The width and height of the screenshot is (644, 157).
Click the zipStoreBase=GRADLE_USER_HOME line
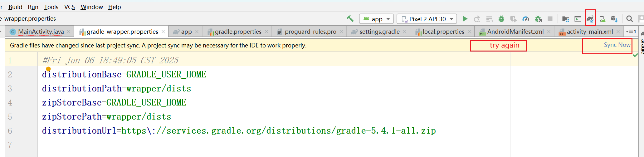click(114, 102)
